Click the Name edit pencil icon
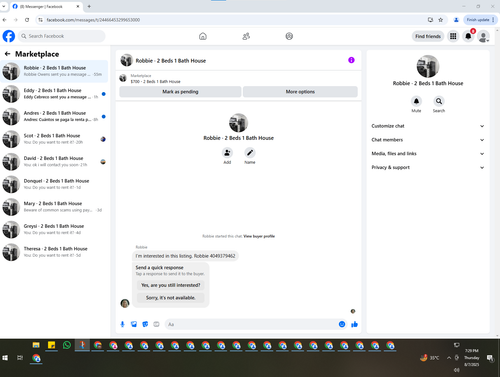The width and height of the screenshot is (500, 377). click(x=250, y=153)
